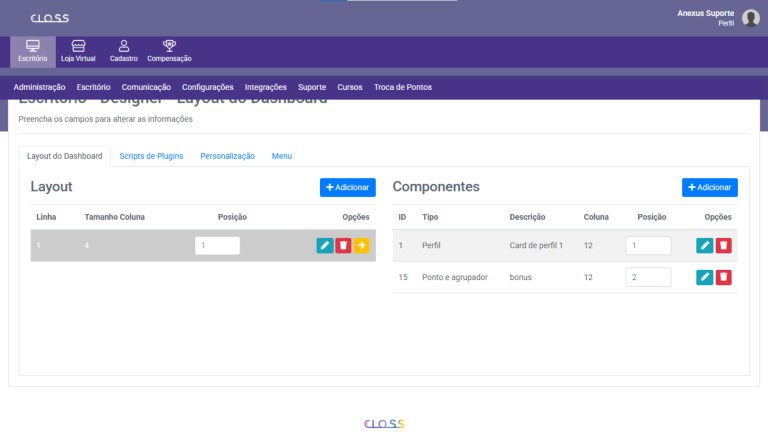Delete layout row 1 with trash icon

pos(343,245)
